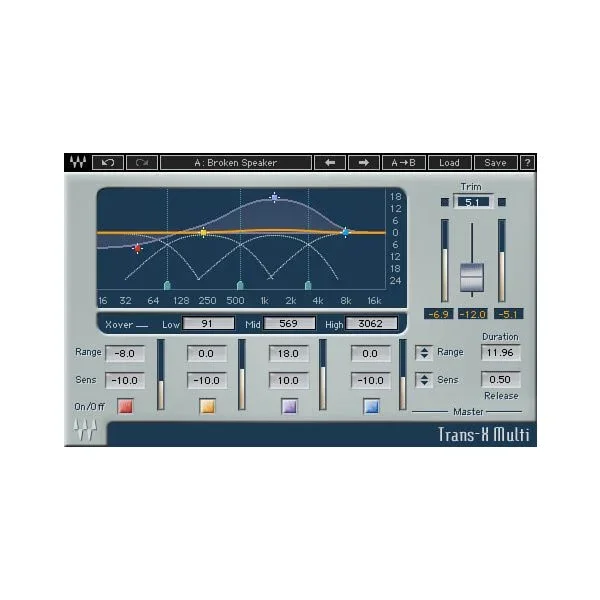Click the Redo arrow button
600x600 pixels.
[142, 163]
